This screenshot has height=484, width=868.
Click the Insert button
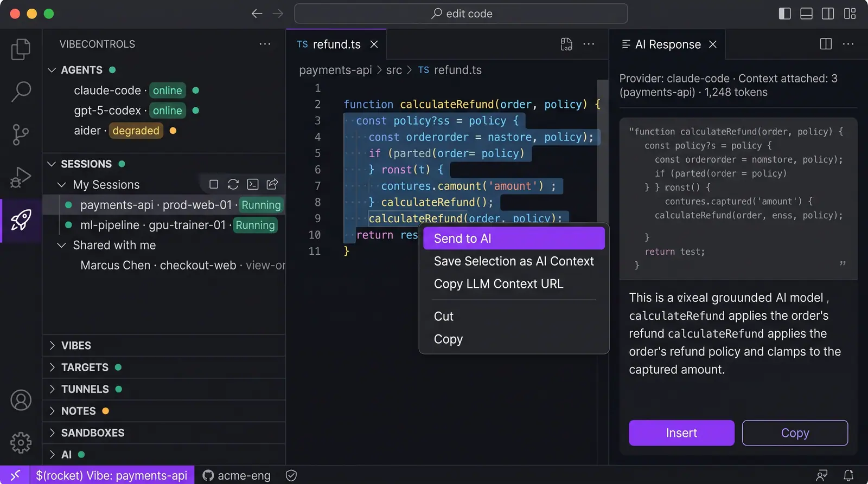pyautogui.click(x=681, y=433)
